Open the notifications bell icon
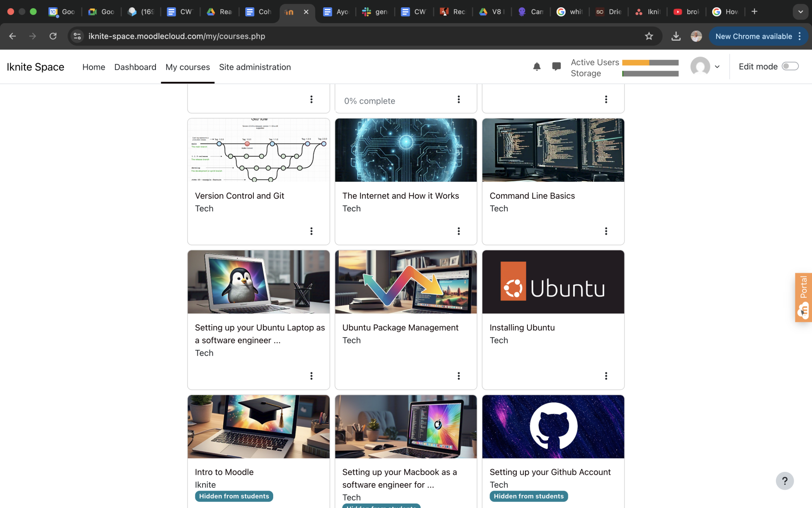Screen dimensions: 812x508 coord(537,67)
